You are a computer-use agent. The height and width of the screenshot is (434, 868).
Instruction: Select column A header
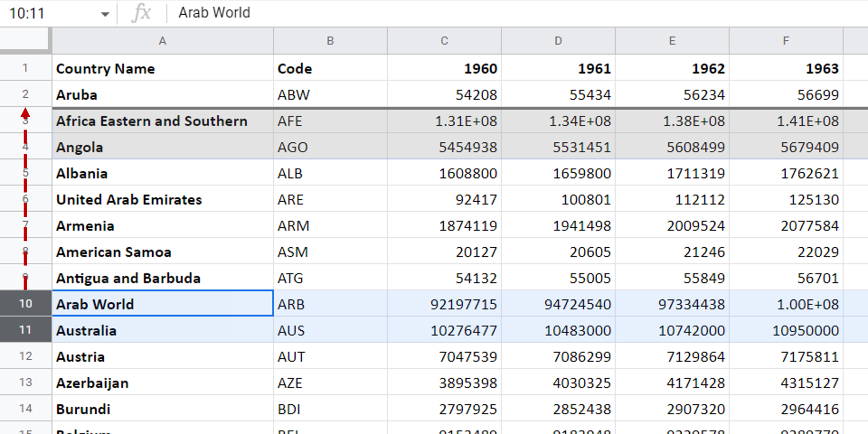tap(162, 41)
